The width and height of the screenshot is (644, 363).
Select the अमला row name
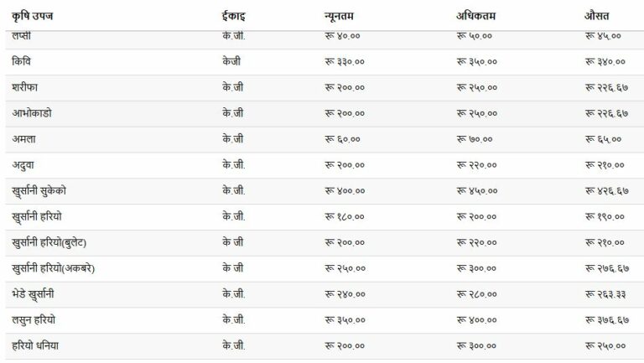pos(23,139)
